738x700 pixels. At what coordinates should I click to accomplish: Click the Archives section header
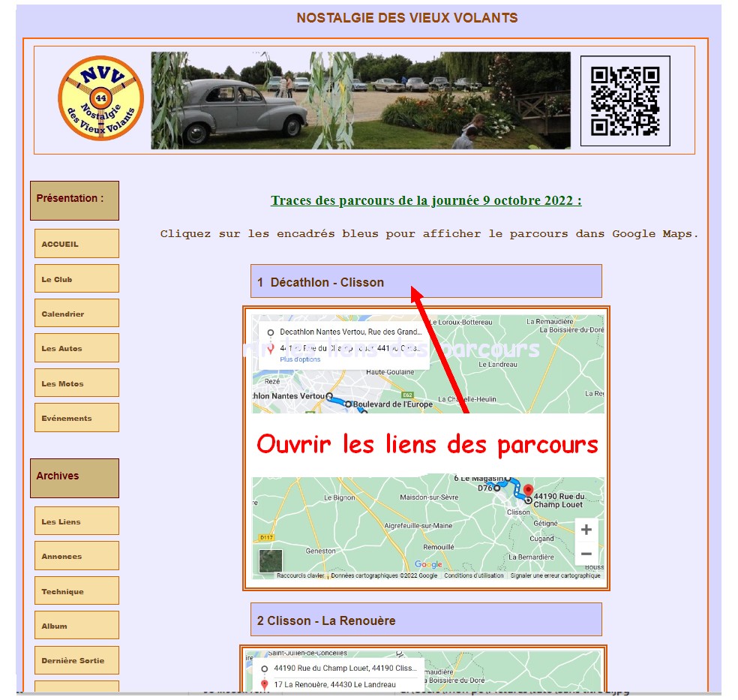click(74, 478)
